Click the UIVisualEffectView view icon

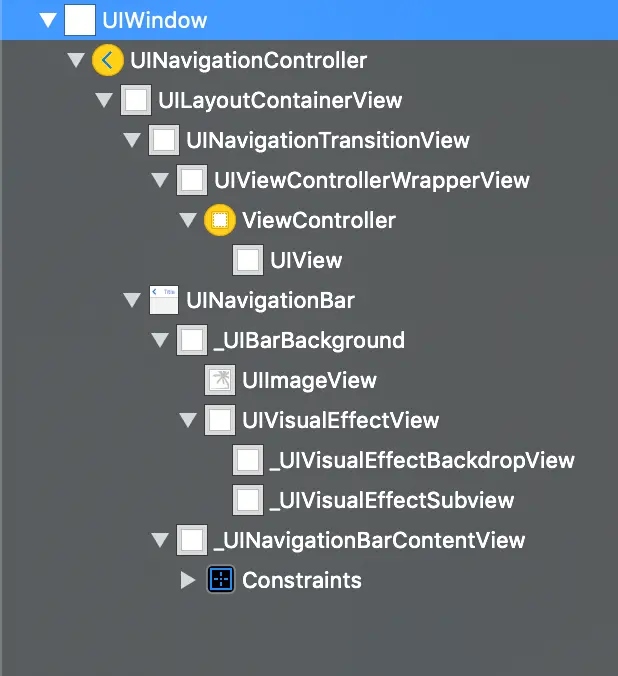(219, 420)
